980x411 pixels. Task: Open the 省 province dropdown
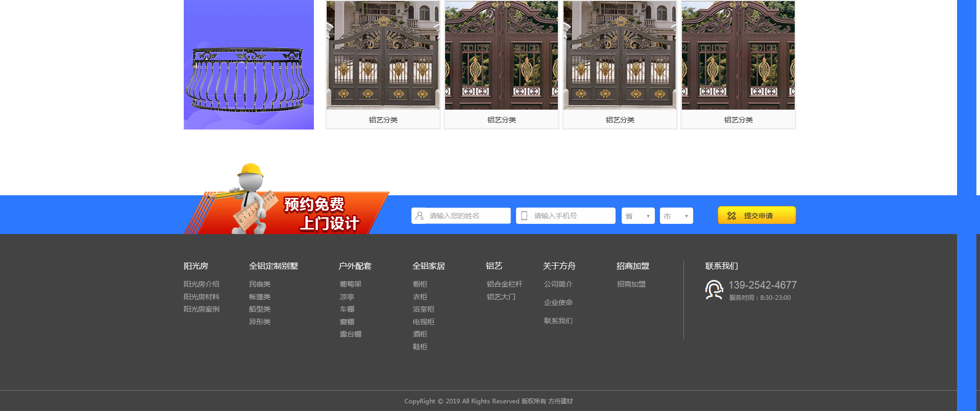[638, 216]
